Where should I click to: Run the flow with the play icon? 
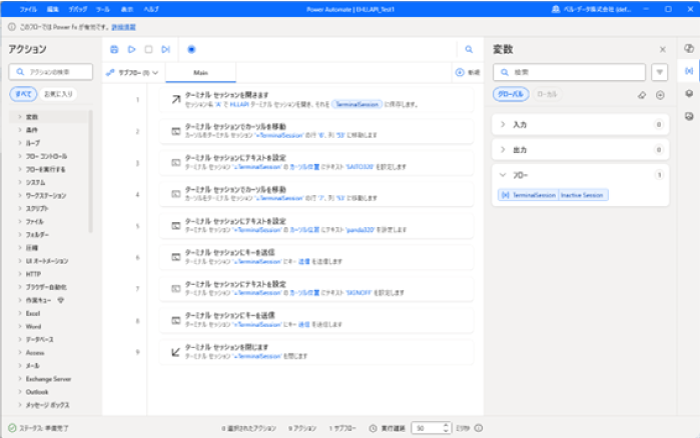coord(131,49)
